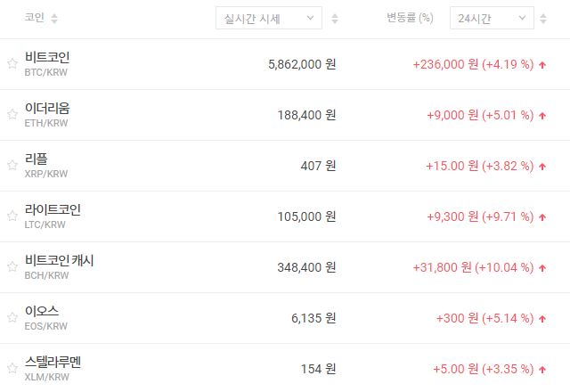Star the Ethereum ETH/KRW row
Screen dimensions: 570x392
pyautogui.click(x=12, y=115)
